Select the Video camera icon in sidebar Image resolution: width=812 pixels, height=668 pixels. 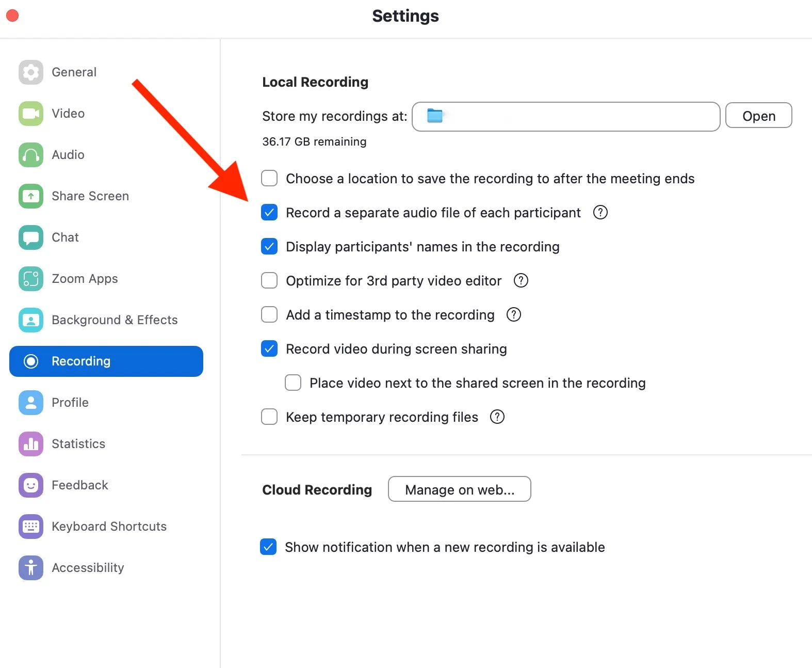[x=30, y=114]
